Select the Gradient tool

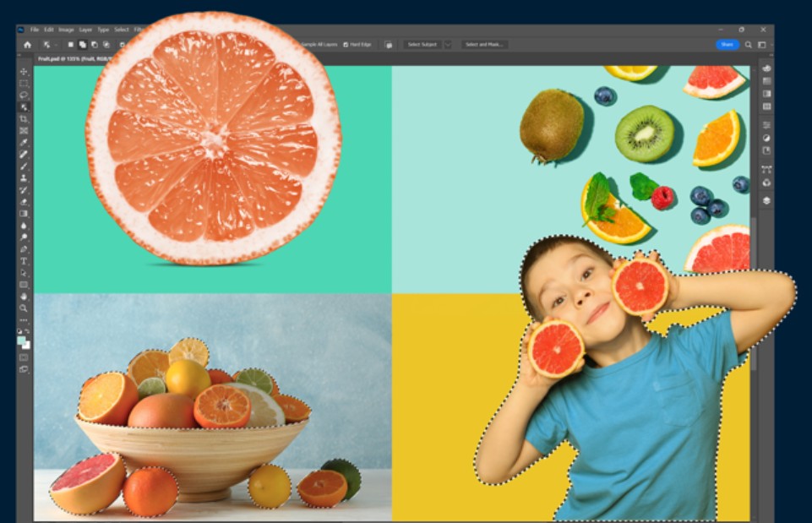point(24,214)
